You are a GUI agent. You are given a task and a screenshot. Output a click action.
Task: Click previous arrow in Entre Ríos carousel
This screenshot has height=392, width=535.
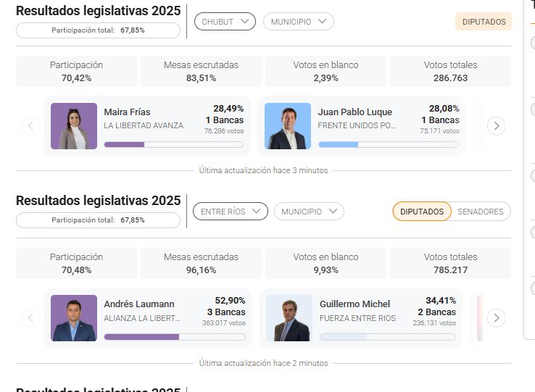30,317
